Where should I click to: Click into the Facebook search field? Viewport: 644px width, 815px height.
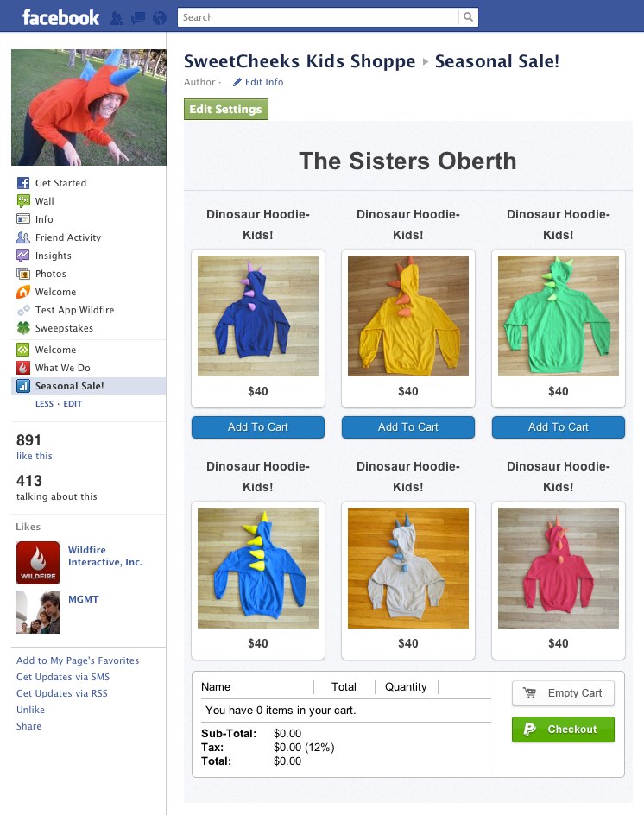[318, 17]
